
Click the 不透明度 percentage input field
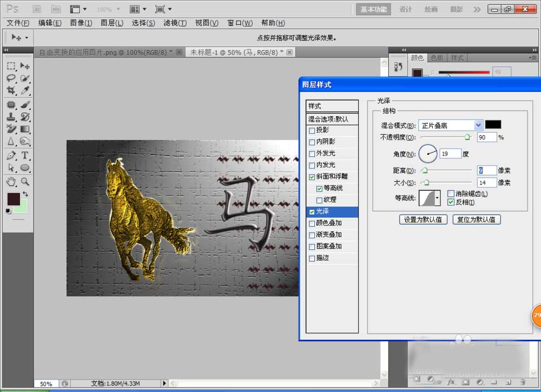coord(487,137)
